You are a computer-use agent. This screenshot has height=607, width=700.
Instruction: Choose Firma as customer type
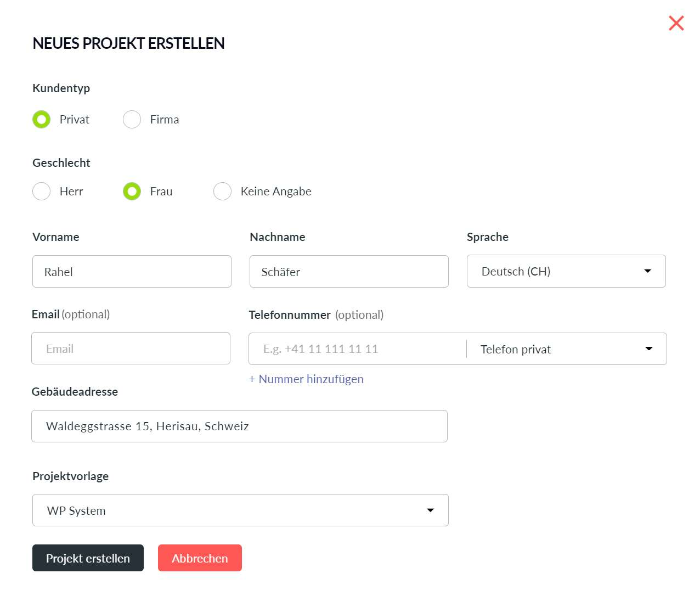point(132,120)
